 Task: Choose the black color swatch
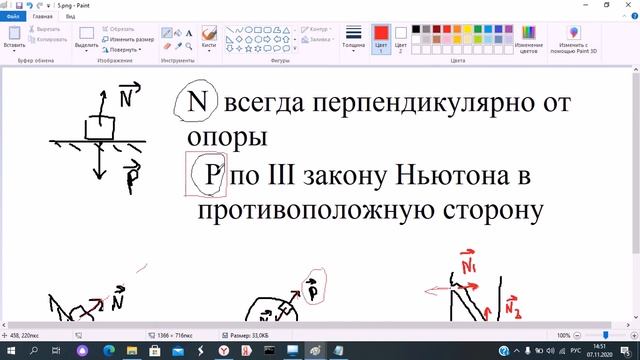(x=416, y=29)
